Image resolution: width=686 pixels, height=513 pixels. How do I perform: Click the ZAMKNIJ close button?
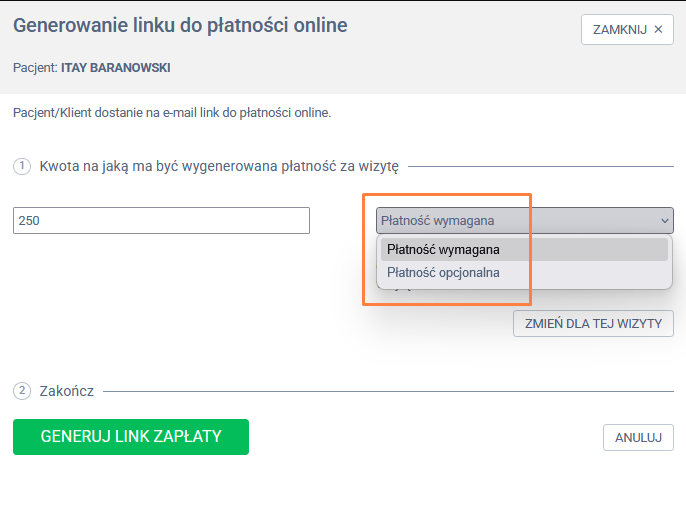(x=627, y=30)
